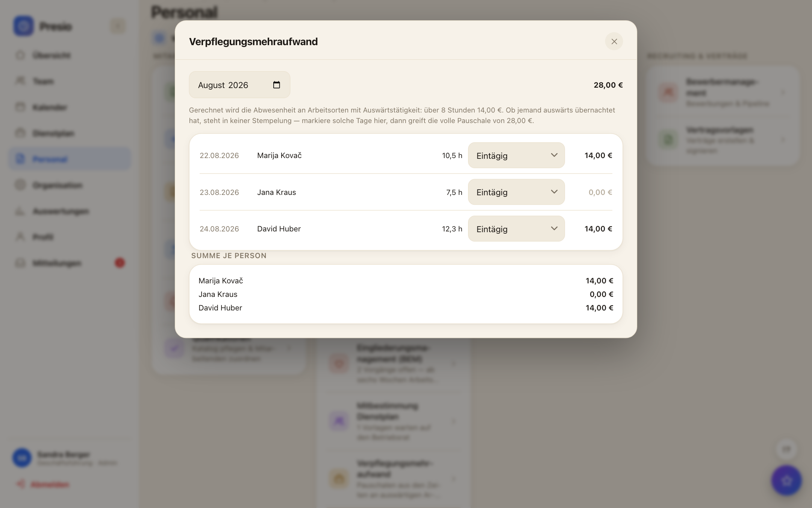812x508 pixels.
Task: Select the Personal sidebar item
Action: pos(70,159)
